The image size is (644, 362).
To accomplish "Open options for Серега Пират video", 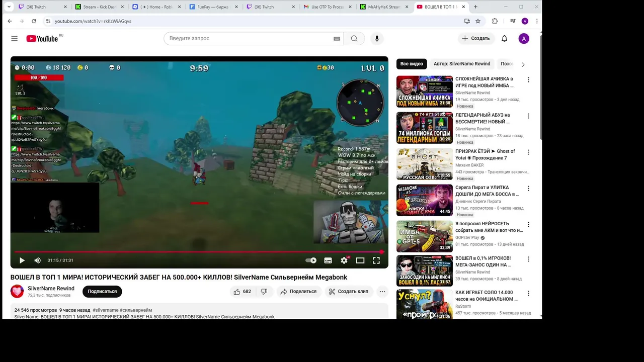I will [528, 189].
